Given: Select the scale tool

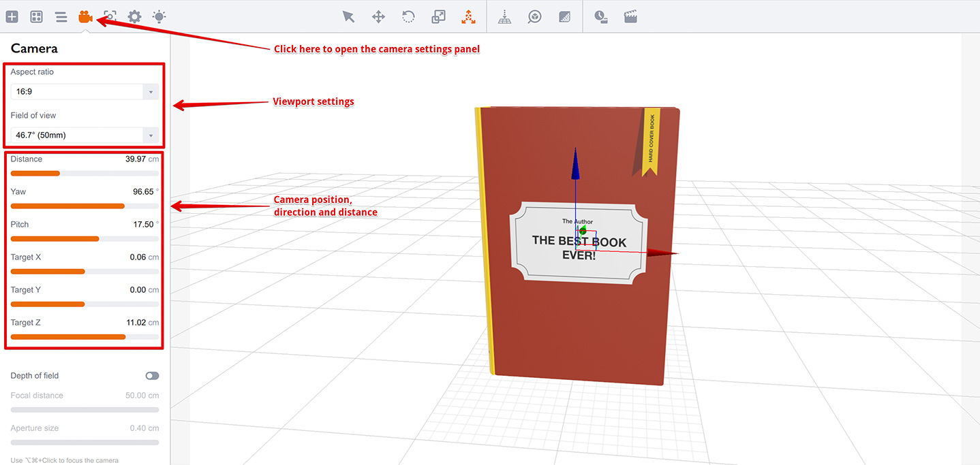Looking at the screenshot, I should pyautogui.click(x=438, y=17).
